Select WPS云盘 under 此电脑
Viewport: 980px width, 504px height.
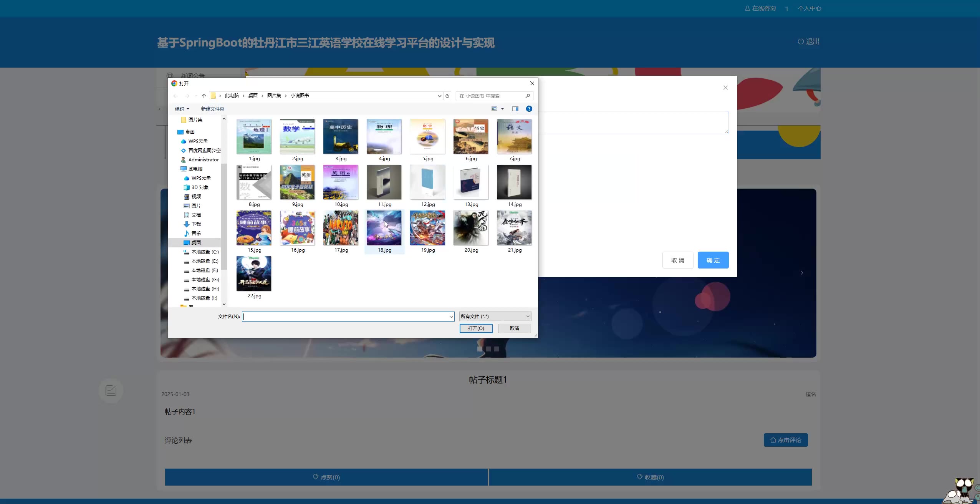(201, 178)
